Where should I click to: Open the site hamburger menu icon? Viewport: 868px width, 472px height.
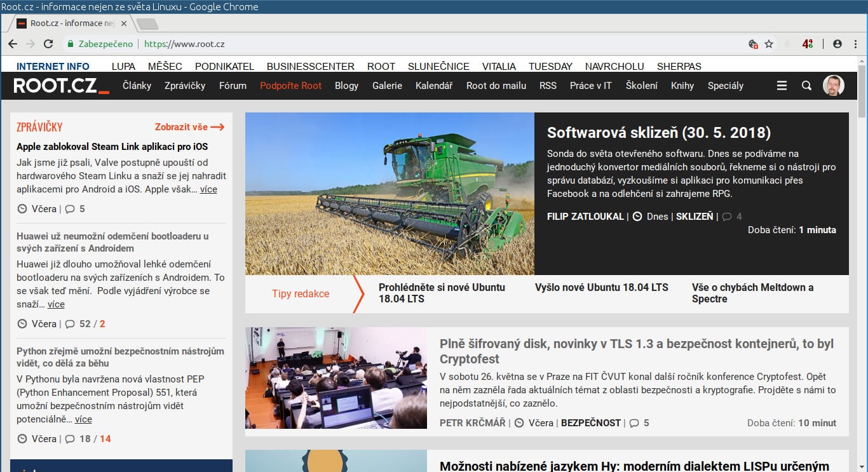coord(782,86)
